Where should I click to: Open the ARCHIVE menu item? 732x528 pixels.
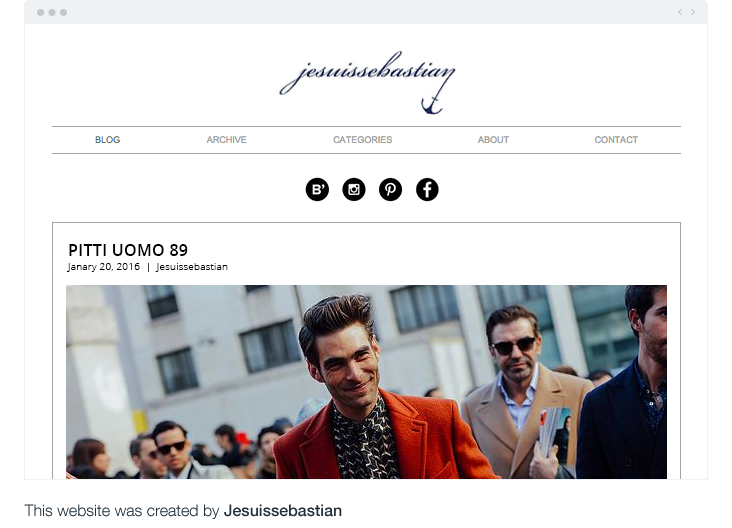click(226, 140)
